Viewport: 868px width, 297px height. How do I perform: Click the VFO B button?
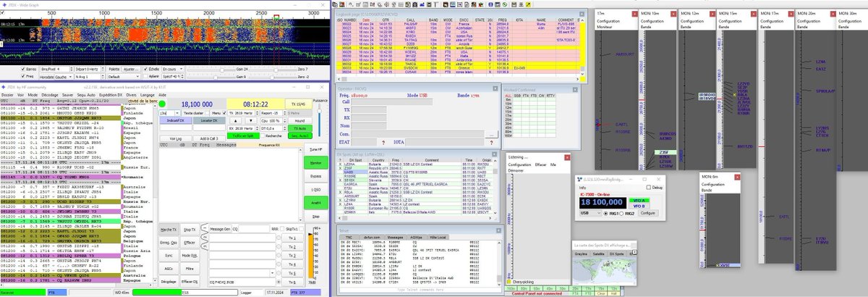pyautogui.click(x=639, y=206)
